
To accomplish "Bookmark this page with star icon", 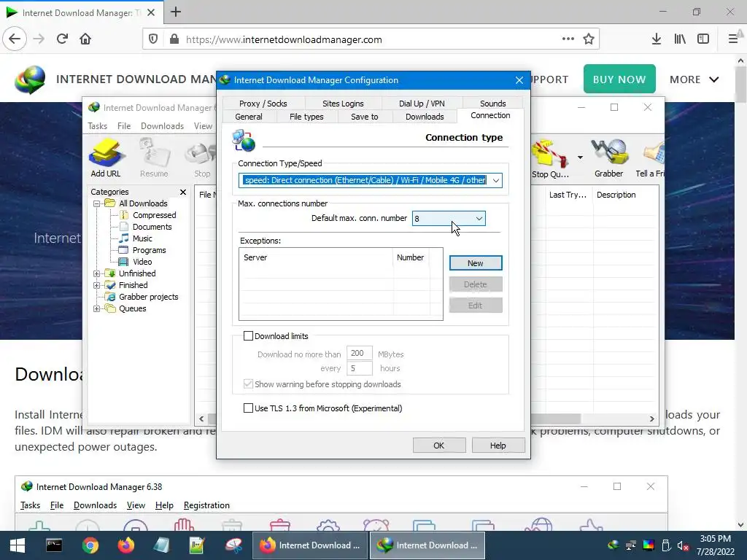I will tap(589, 39).
